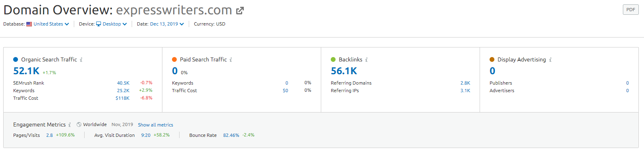Click the blue Organic Search Traffic dot
The image size is (644, 156).
point(16,59)
